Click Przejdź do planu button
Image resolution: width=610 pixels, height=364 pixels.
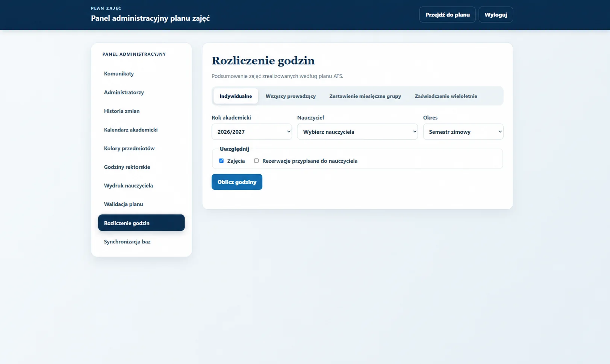coord(447,15)
